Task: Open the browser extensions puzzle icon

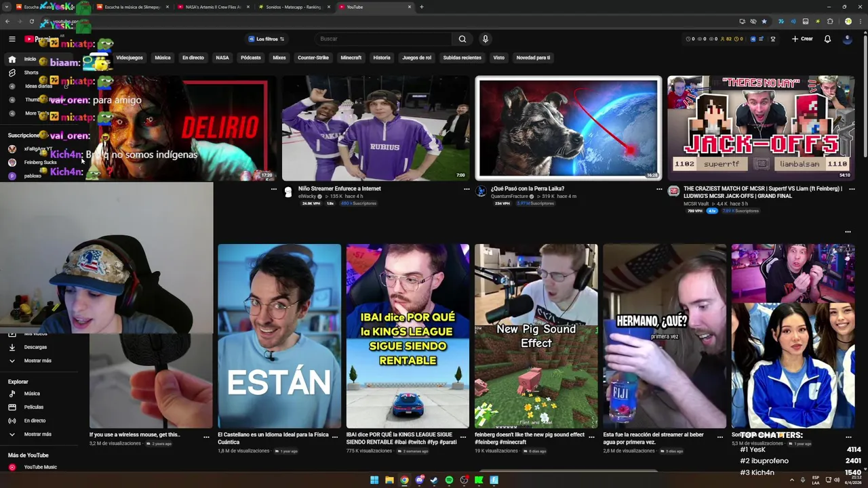Action: coord(829,22)
